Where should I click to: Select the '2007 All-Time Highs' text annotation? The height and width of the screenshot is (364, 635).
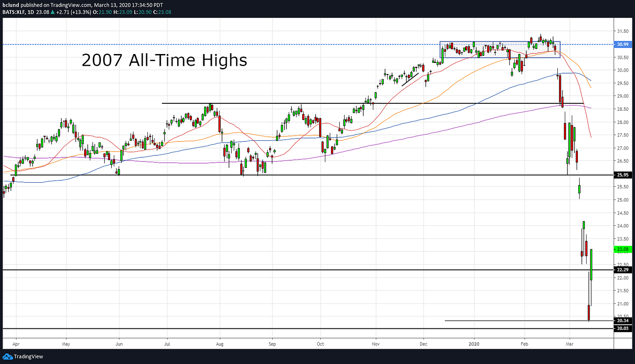point(164,60)
